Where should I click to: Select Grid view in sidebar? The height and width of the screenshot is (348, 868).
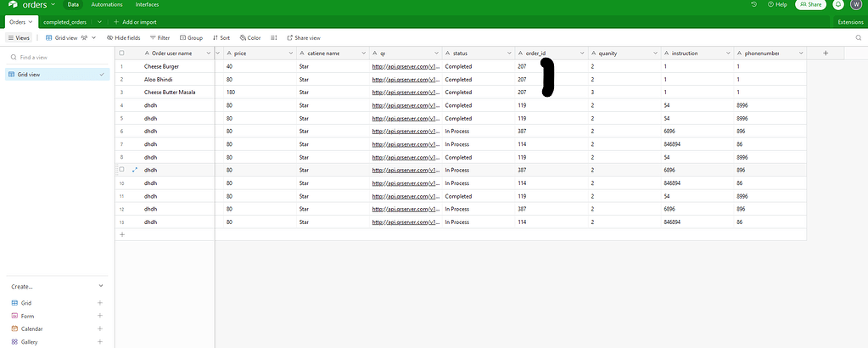point(57,74)
